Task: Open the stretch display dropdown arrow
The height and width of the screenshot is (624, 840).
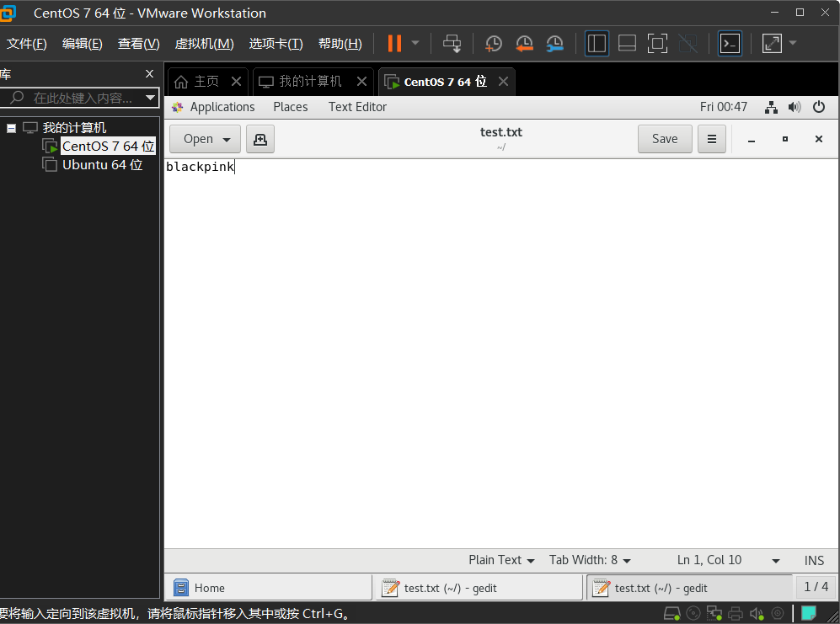Action: pos(794,43)
